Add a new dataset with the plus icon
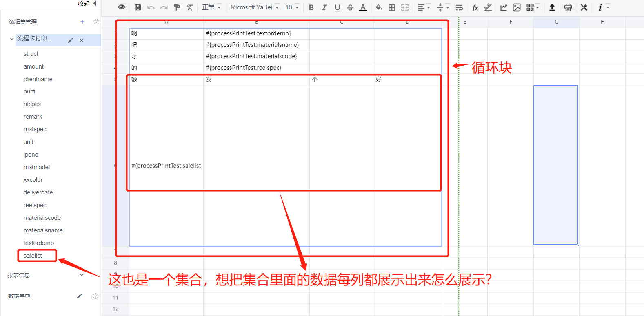Screen dimensions: 644x316 tap(82, 22)
